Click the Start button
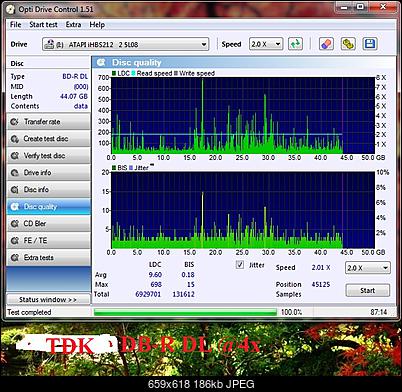The height and width of the screenshot is (392, 402). point(368,290)
